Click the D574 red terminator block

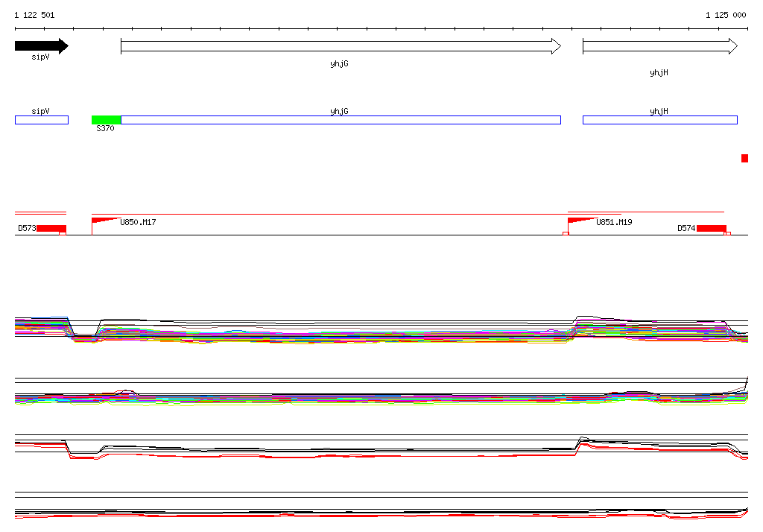[712, 229]
